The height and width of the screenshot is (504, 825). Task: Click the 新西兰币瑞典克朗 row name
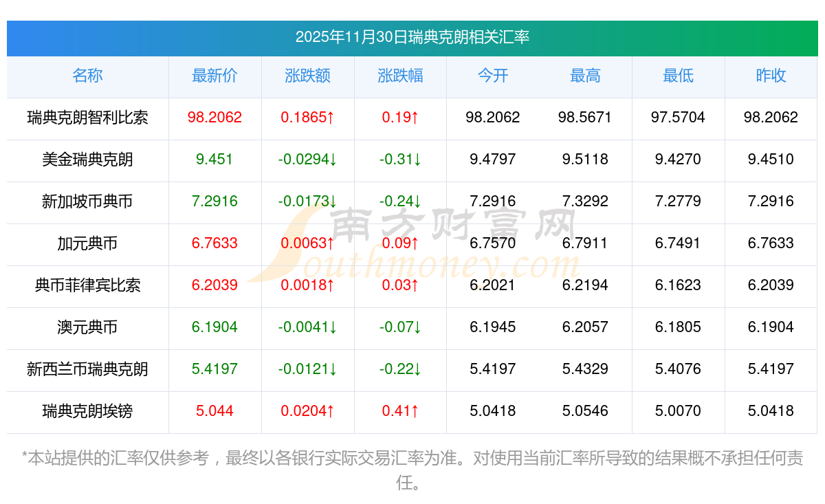pos(87,369)
